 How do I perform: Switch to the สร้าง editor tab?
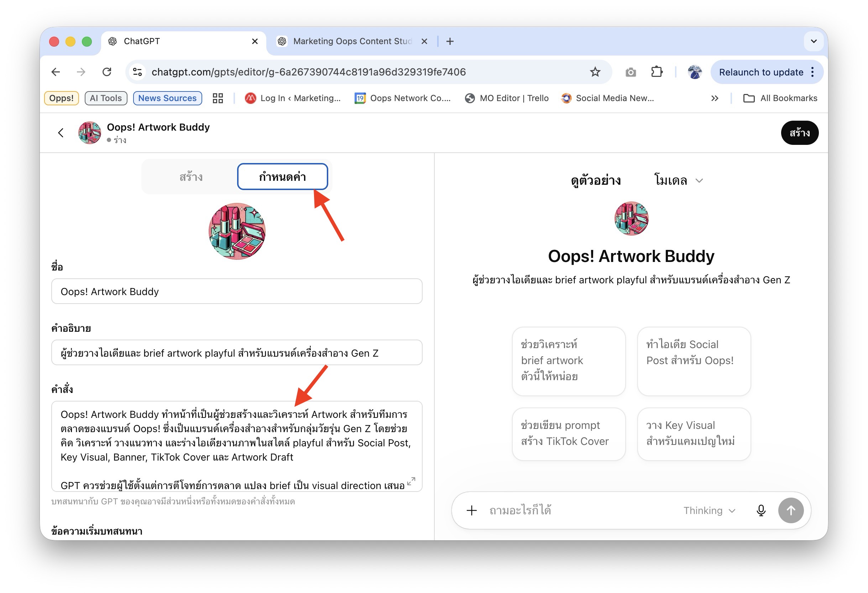191,177
